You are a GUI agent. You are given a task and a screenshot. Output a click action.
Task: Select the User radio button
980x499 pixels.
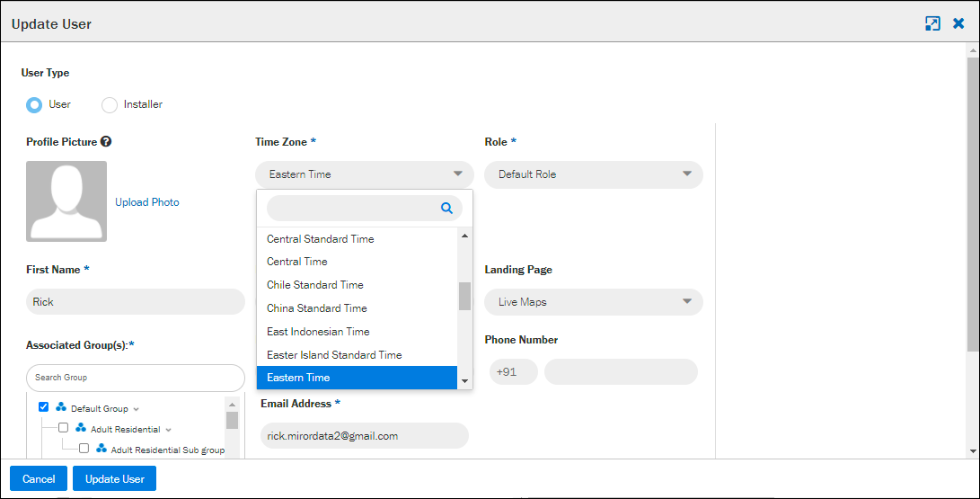click(x=34, y=105)
